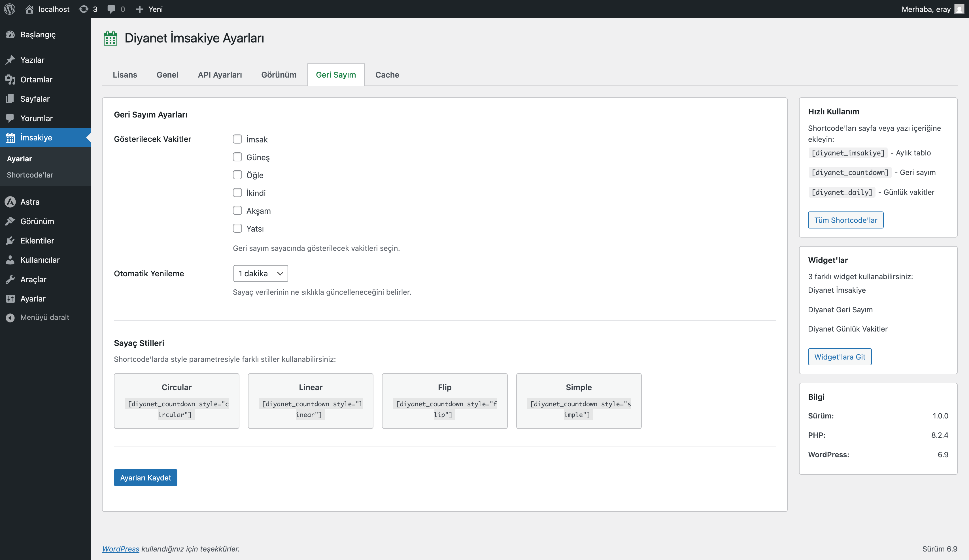
Task: Click the Diyanet İmsakiye widget name
Action: 837,290
